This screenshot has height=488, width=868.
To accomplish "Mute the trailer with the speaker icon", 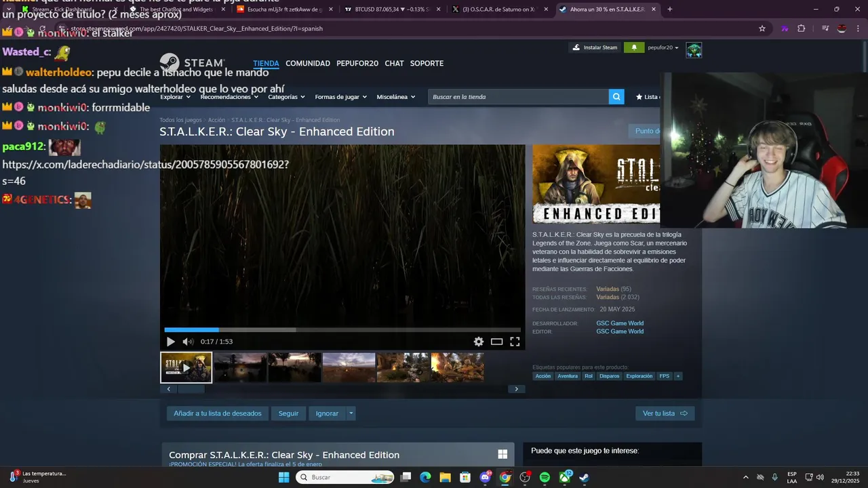I will pyautogui.click(x=188, y=342).
